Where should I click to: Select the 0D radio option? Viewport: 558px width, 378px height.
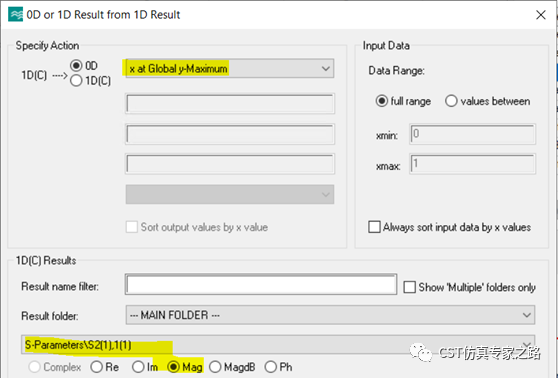[76, 65]
